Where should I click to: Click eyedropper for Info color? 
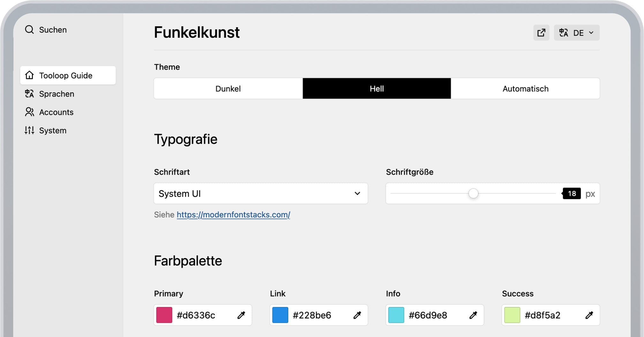pyautogui.click(x=473, y=315)
